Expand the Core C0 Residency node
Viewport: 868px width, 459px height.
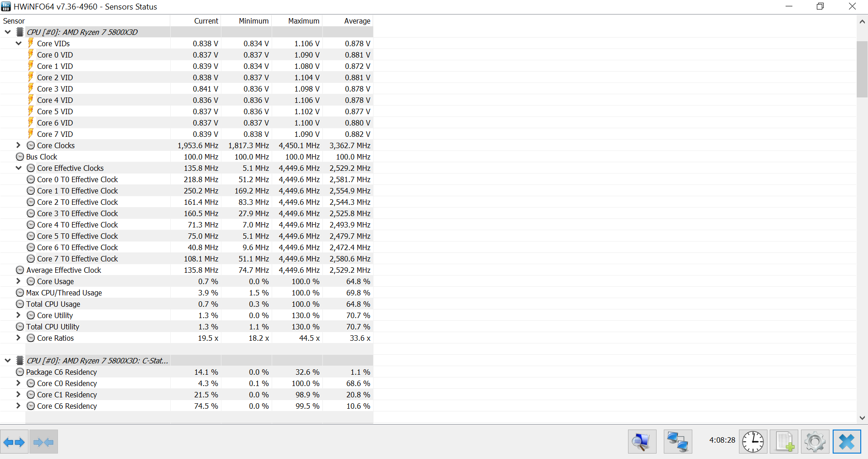(19, 383)
